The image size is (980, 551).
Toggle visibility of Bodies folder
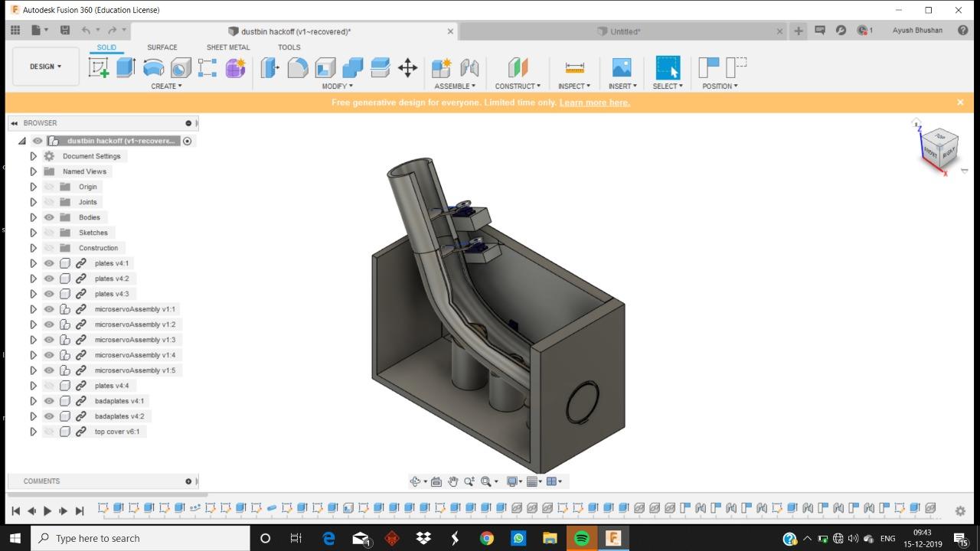click(x=49, y=217)
